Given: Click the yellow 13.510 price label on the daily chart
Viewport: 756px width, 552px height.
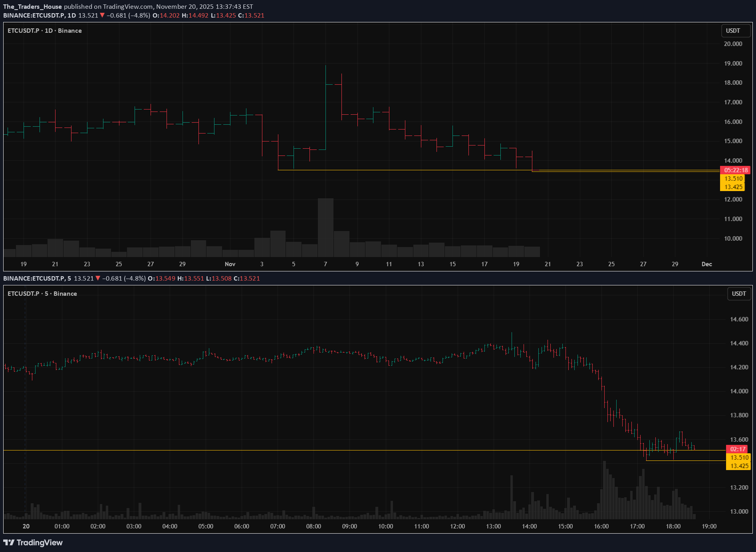Looking at the screenshot, I should (x=733, y=179).
